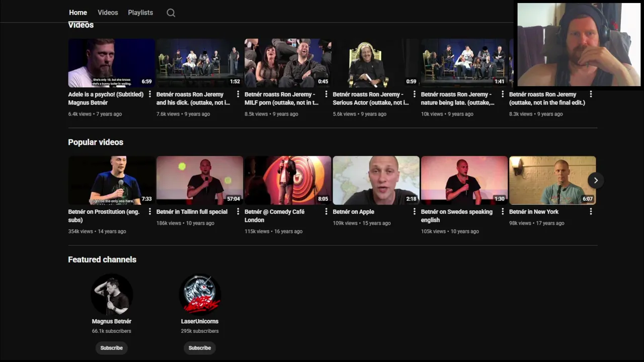Play Betnér in New York thumbnail
Viewport: 644px width, 362px height.
click(x=552, y=180)
